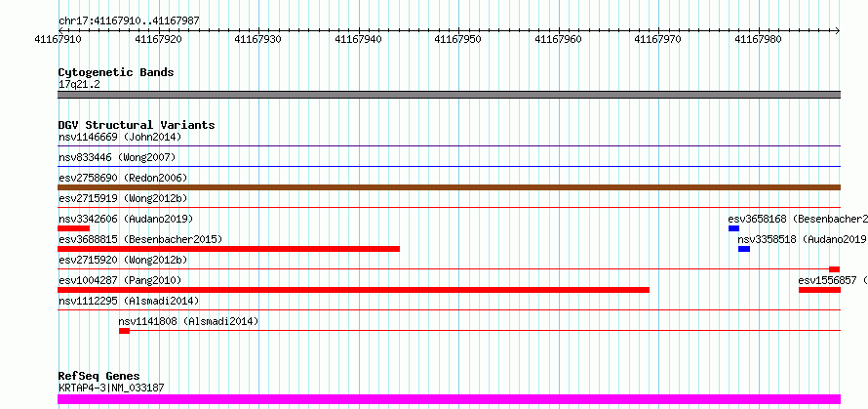Select the chr17:41167910..41167987 region label

tap(129, 21)
